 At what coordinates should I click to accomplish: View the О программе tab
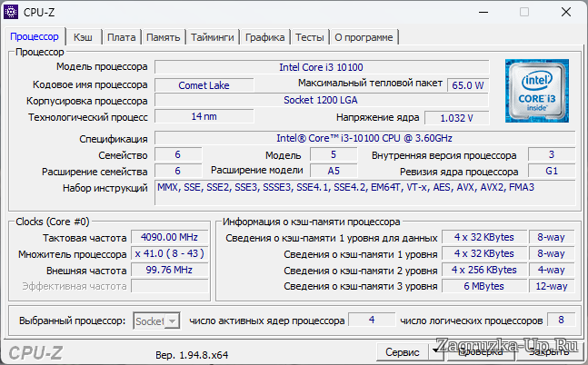[x=364, y=37]
